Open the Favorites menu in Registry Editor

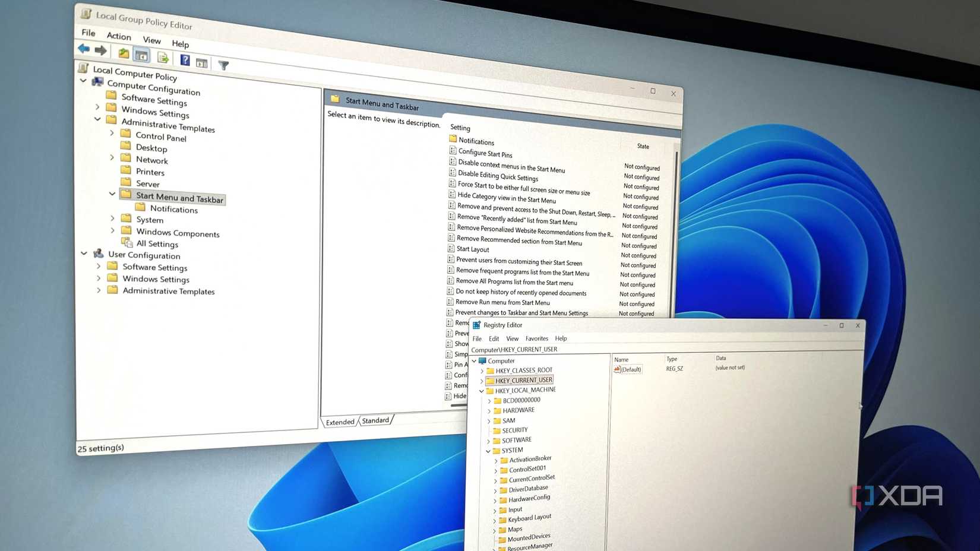pos(537,338)
